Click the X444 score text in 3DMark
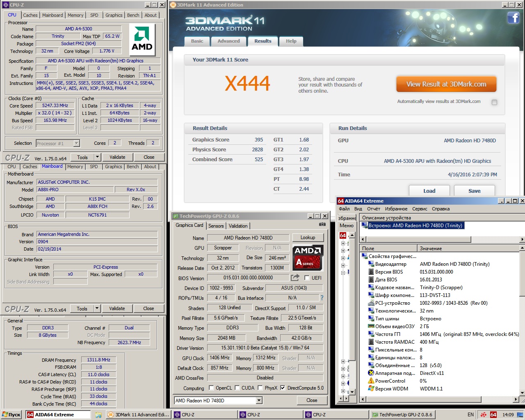 click(x=247, y=84)
